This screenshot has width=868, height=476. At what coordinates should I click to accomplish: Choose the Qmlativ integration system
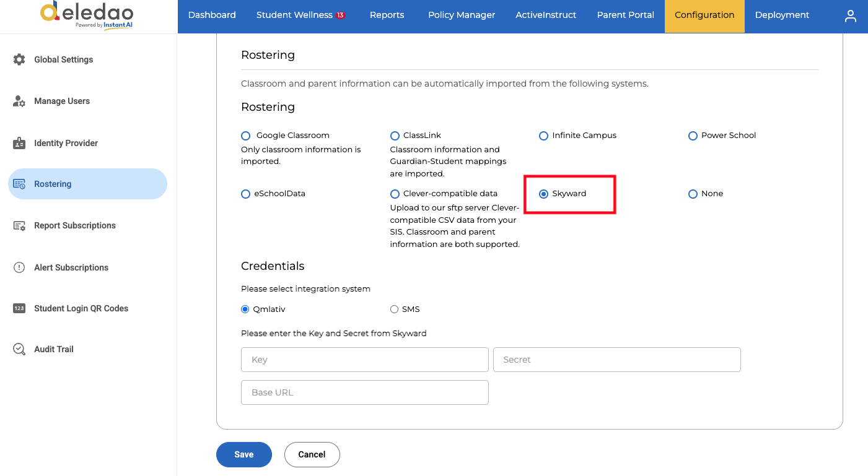pyautogui.click(x=245, y=309)
